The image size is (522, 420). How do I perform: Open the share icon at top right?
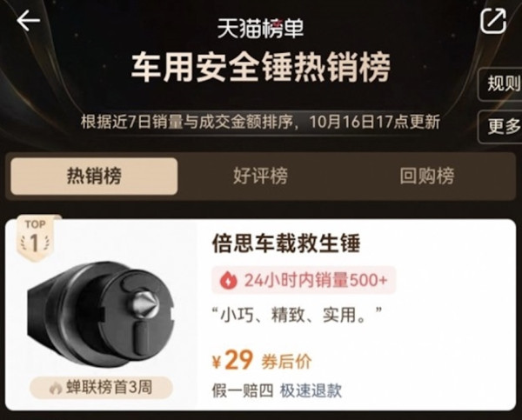(493, 21)
